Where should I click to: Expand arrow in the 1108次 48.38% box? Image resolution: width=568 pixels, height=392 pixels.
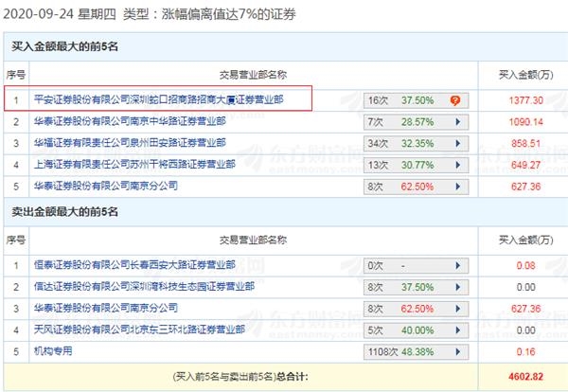[458, 352]
